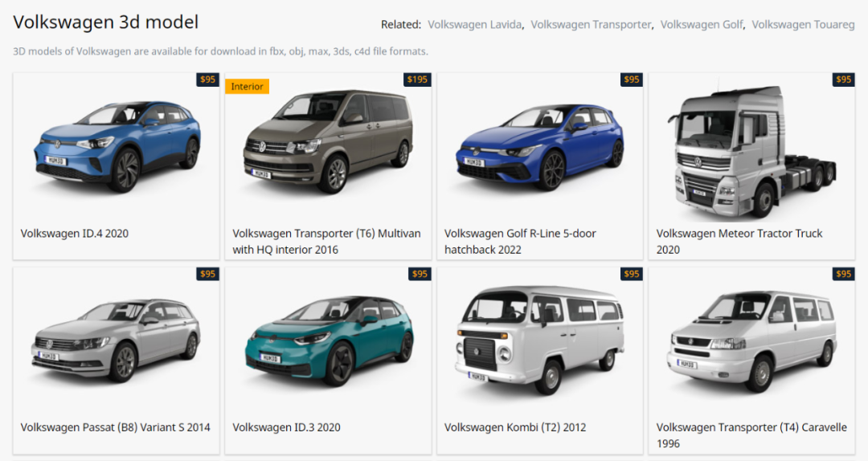The image size is (868, 461).
Task: Open the Volkswagen Transporter related link
Action: click(591, 24)
